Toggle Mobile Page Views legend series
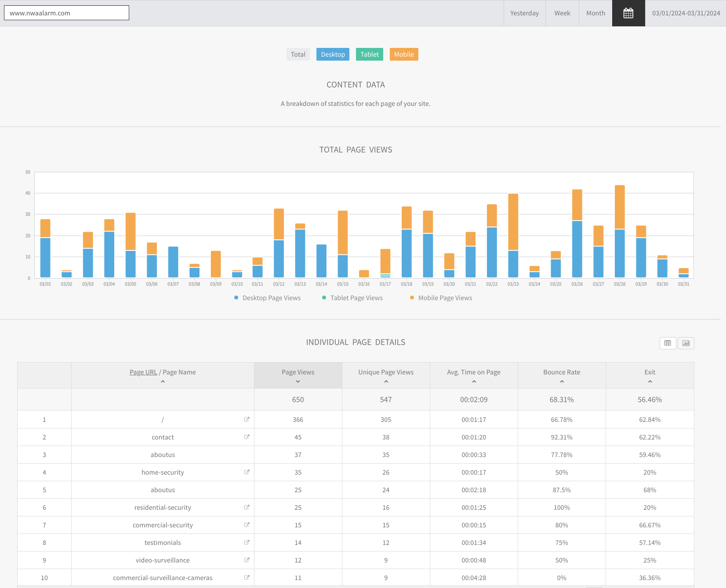This screenshot has height=588, width=726. (x=441, y=298)
